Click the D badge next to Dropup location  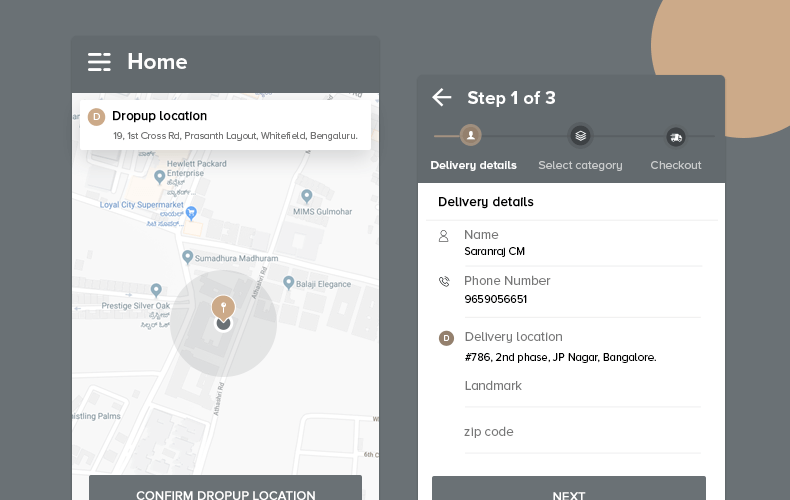click(97, 117)
